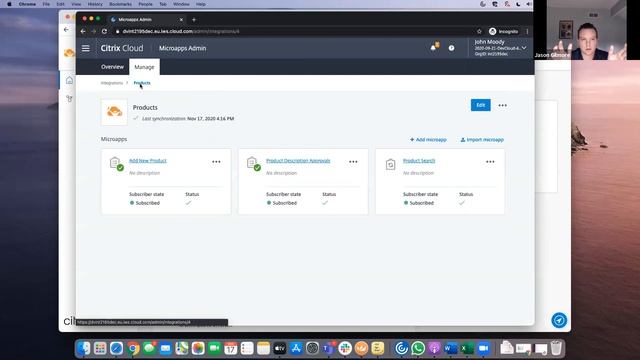Open Microsoft Excel from the dock

467,348
